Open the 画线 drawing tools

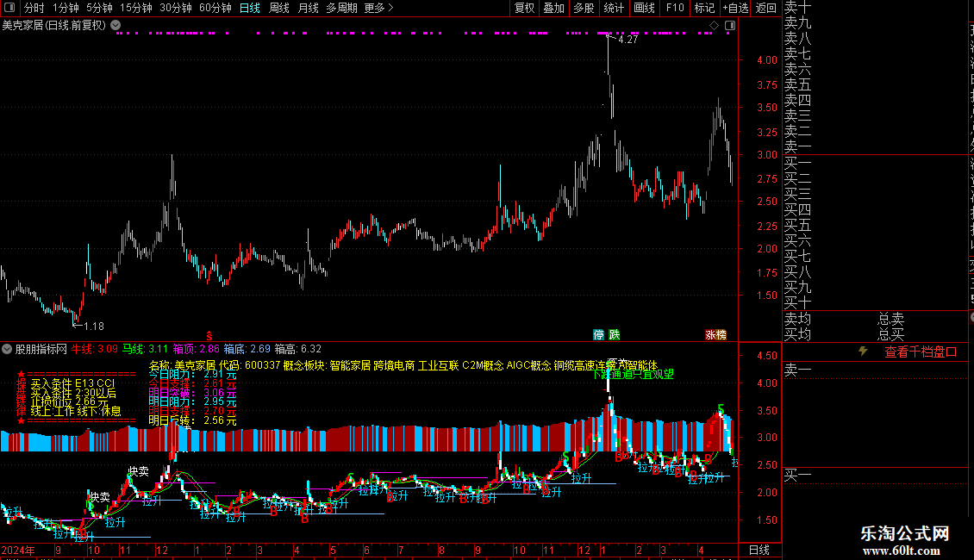coord(644,8)
